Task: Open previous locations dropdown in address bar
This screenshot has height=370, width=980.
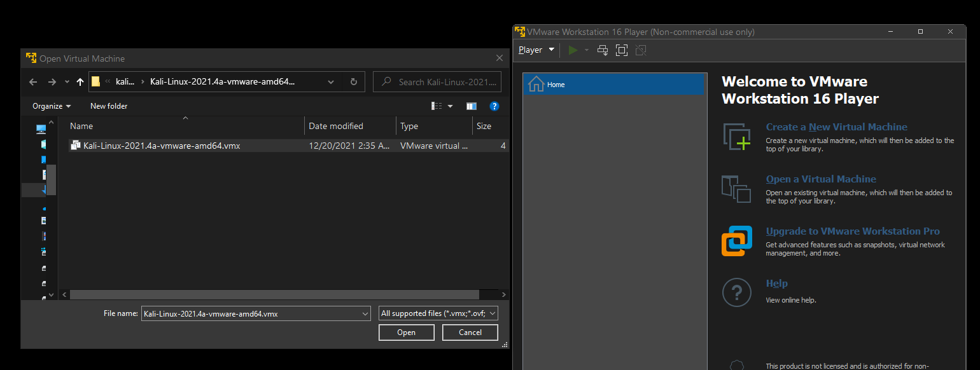Action: tap(331, 82)
